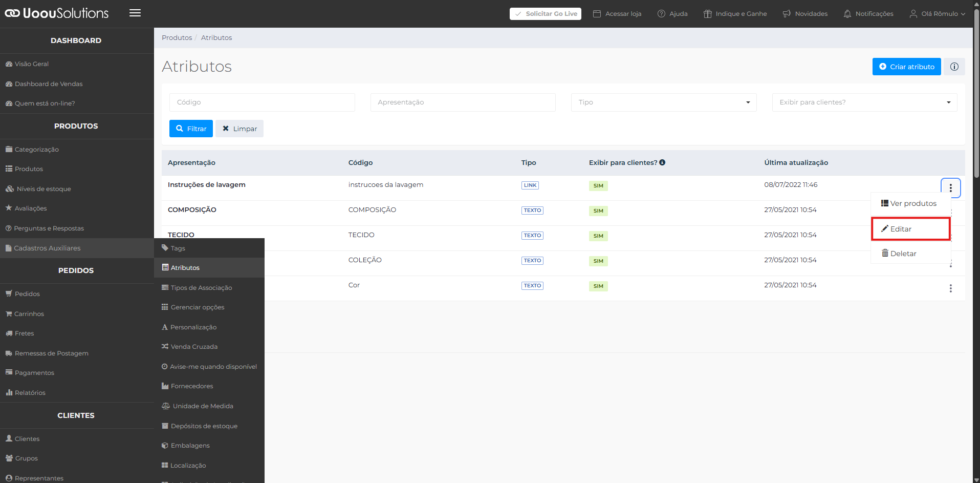980x483 pixels.
Task: Open Tags in the submenu
Action: tap(209, 248)
